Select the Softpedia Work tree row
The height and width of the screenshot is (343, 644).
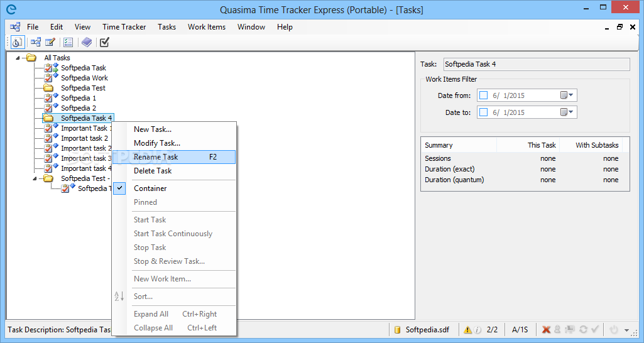[84, 78]
